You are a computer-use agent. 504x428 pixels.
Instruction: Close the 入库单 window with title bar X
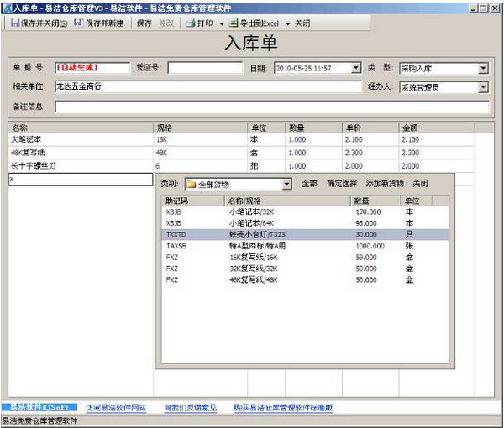(x=495, y=8)
